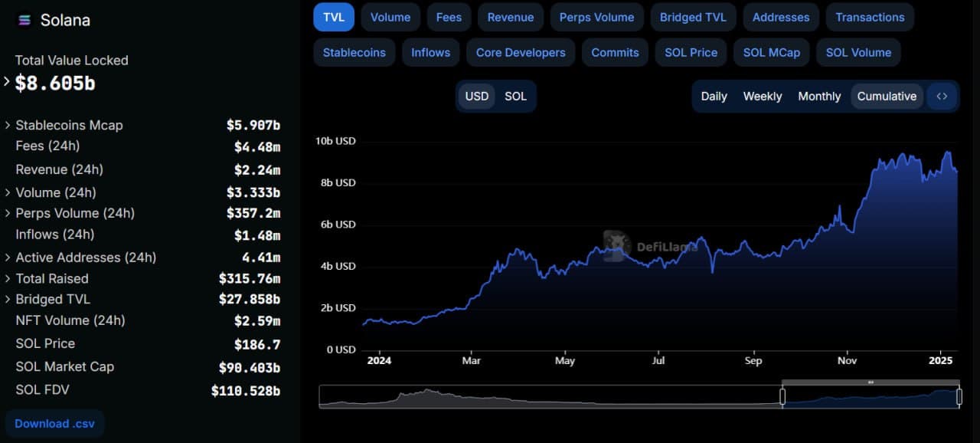The width and height of the screenshot is (980, 443).
Task: Select the Cumulative grouping
Action: (x=887, y=97)
